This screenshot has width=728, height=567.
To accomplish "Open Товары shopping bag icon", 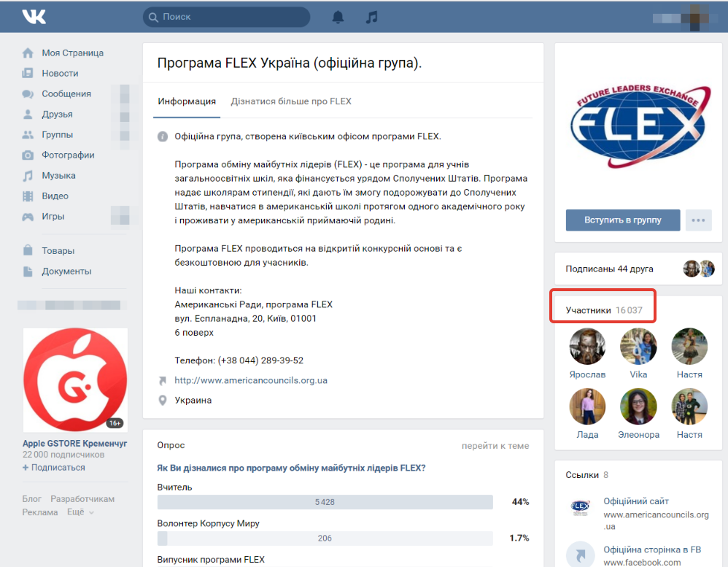I will pyautogui.click(x=28, y=250).
